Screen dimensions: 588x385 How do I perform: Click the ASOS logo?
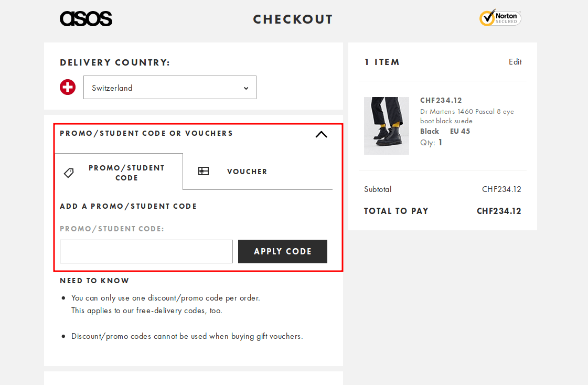(85, 18)
